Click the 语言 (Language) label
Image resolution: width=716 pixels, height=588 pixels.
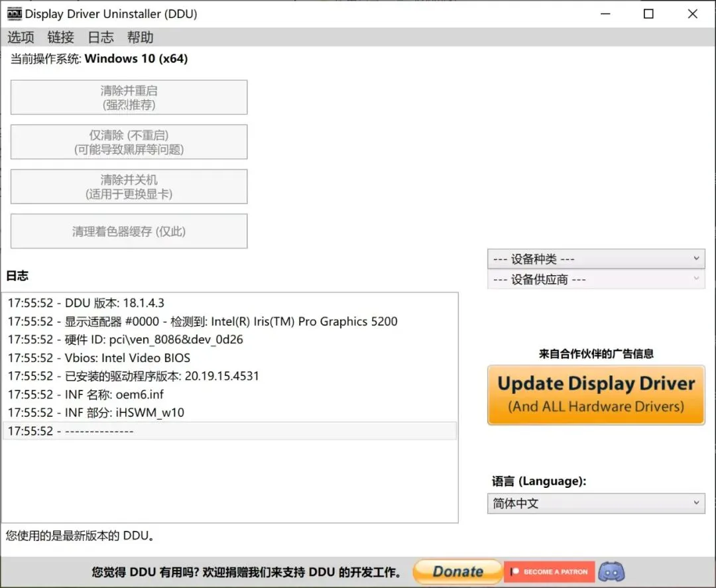tap(539, 481)
